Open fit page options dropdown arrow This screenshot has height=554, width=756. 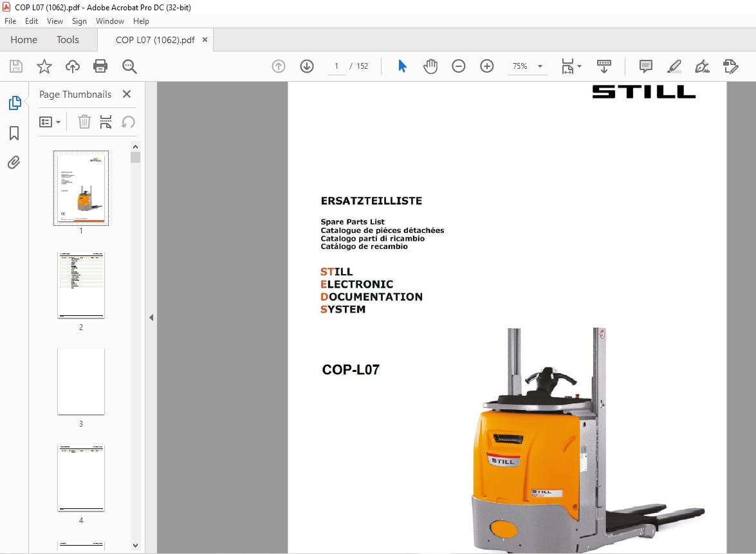coord(580,66)
